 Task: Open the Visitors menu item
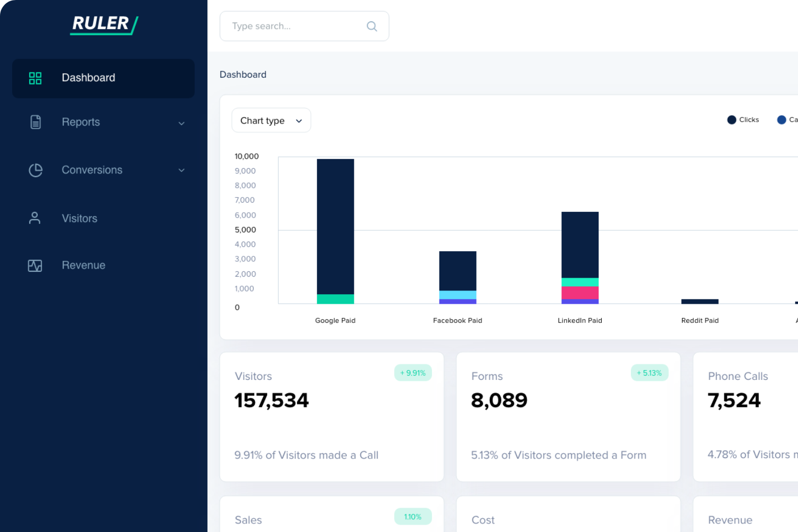tap(79, 218)
